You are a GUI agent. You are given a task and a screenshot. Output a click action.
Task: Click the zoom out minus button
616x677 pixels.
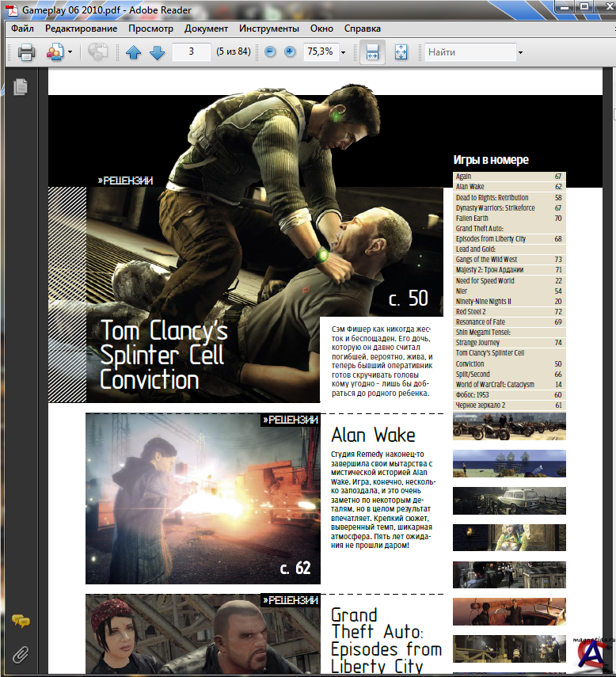[270, 52]
